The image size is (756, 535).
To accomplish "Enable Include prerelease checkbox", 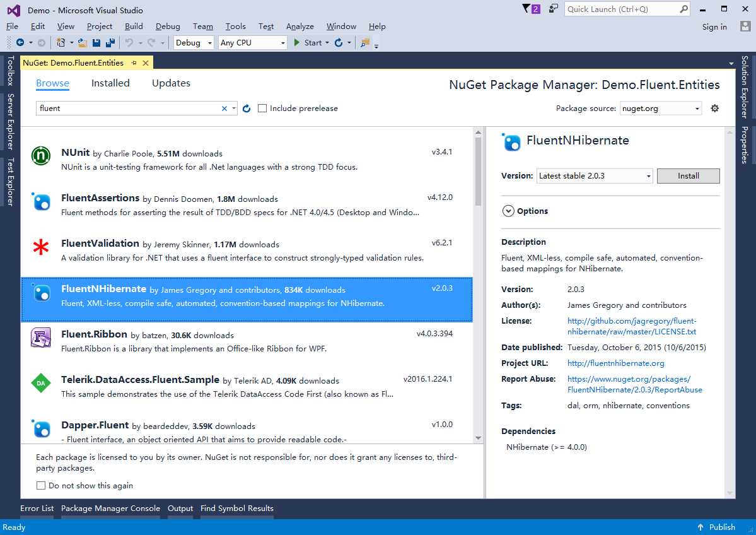I will pos(262,108).
